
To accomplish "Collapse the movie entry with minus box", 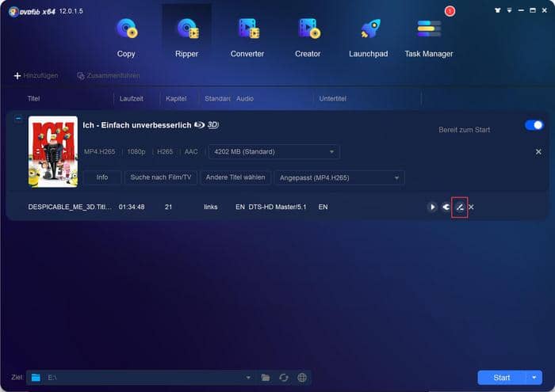I will [17, 118].
